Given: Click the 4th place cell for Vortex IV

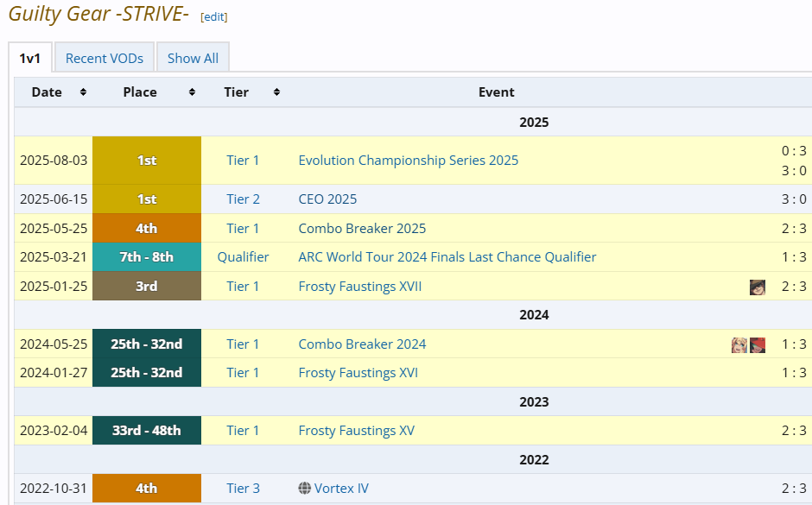Looking at the screenshot, I should coord(147,488).
